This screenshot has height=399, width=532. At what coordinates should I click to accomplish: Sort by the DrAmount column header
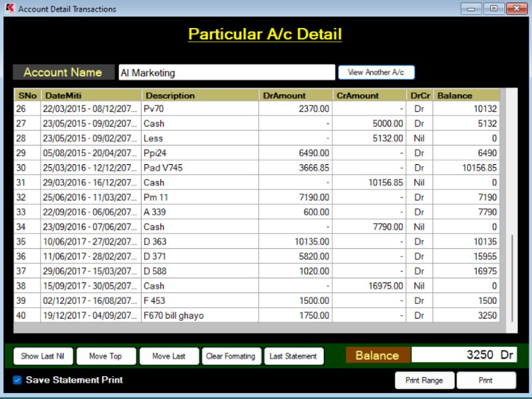295,96
